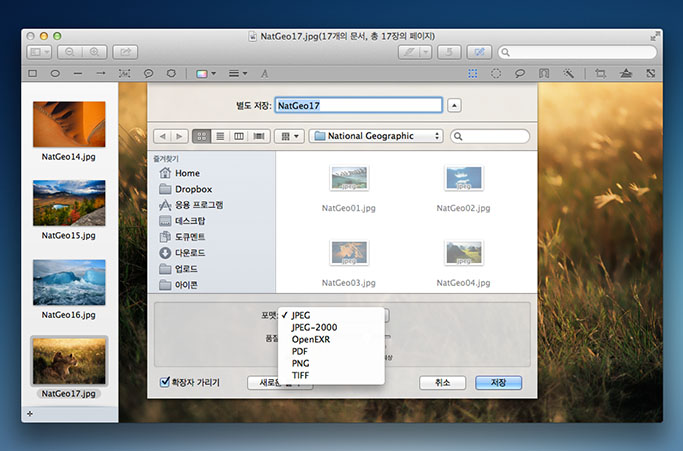The image size is (683, 451).
Task: Choose the arrow annotation tool
Action: (x=100, y=73)
